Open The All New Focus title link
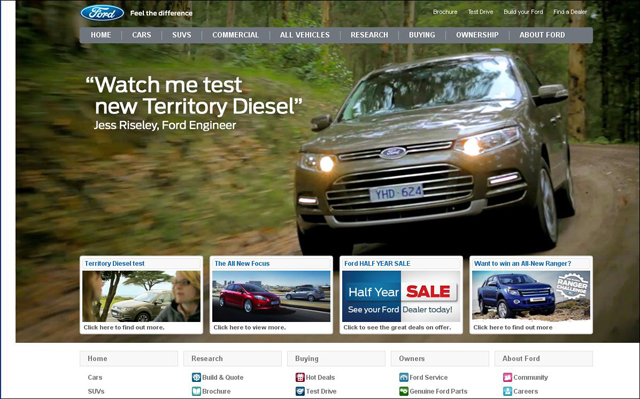 point(242,264)
